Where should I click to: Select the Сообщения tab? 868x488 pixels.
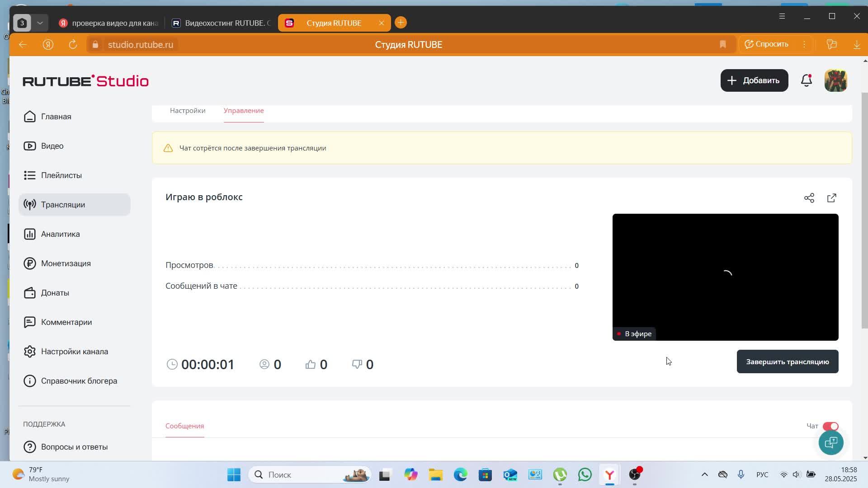tap(184, 426)
